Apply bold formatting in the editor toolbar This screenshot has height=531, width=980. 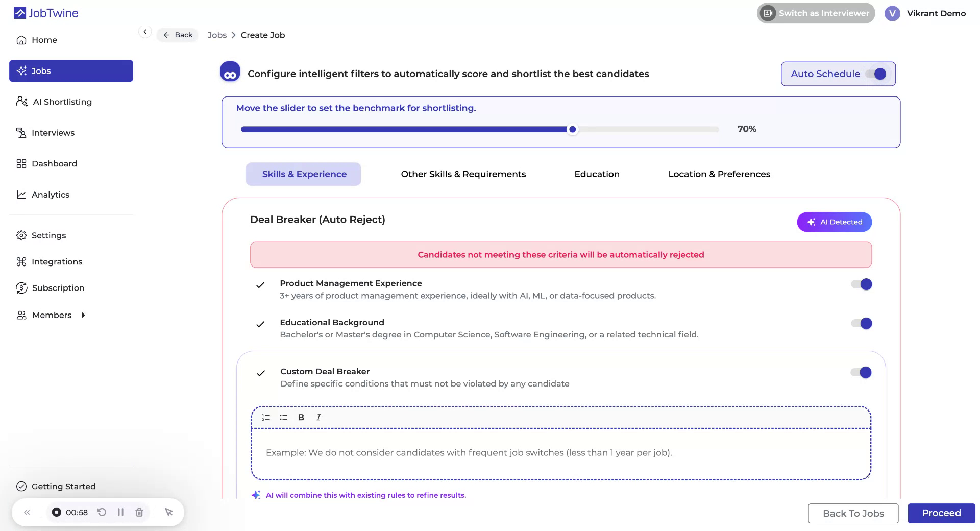[x=301, y=417]
